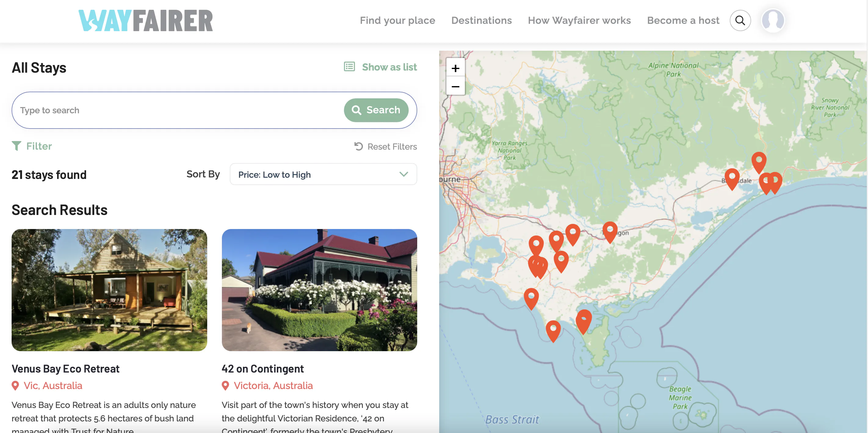Image resolution: width=868 pixels, height=433 pixels.
Task: Open How Wayfairer works page
Action: [579, 20]
